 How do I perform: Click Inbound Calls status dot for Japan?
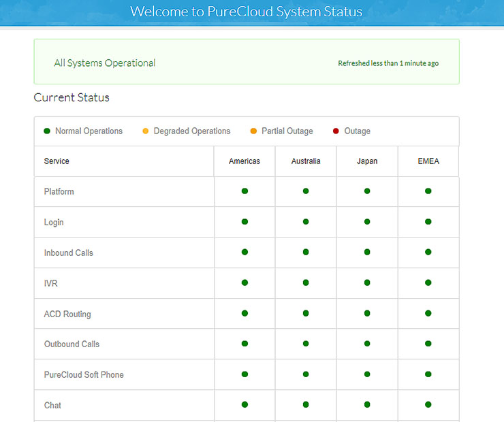[x=367, y=253]
